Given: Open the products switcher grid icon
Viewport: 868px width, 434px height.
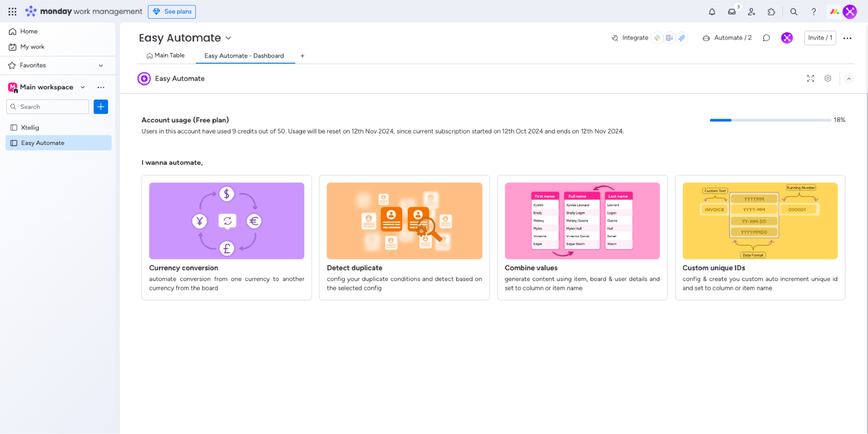Looking at the screenshot, I should (12, 12).
